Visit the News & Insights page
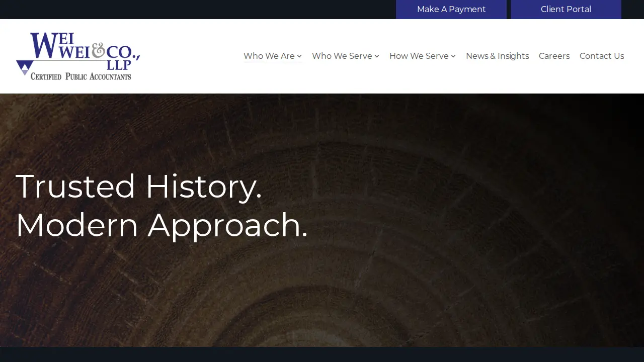This screenshot has width=644, height=362. click(x=498, y=56)
